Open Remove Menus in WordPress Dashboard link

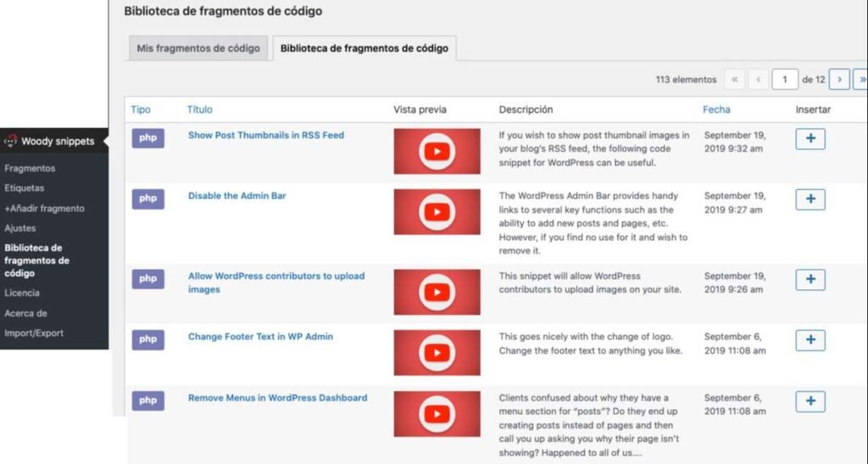[x=277, y=398]
